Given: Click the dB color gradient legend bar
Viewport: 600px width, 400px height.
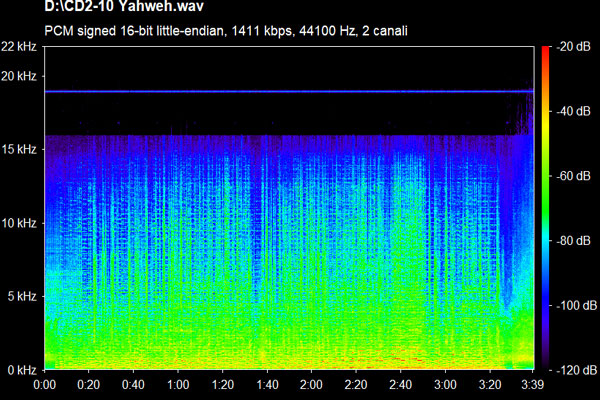Looking at the screenshot, I should (546, 208).
